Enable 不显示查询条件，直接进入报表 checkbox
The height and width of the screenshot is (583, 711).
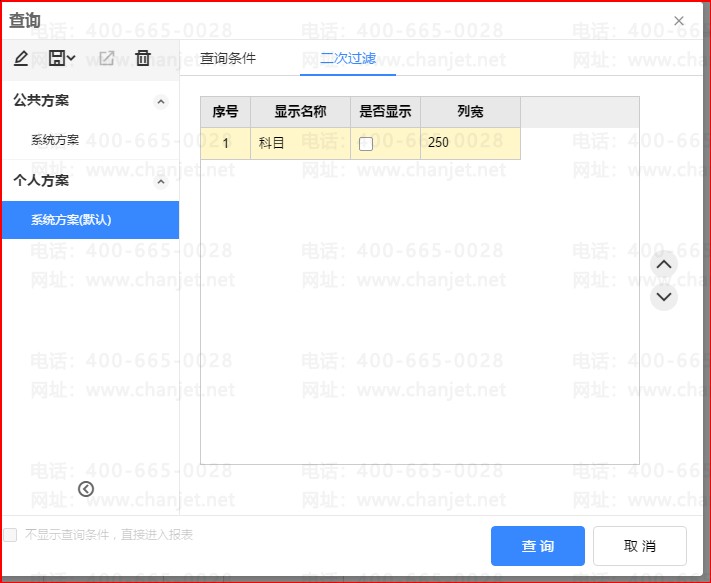(x=10, y=535)
